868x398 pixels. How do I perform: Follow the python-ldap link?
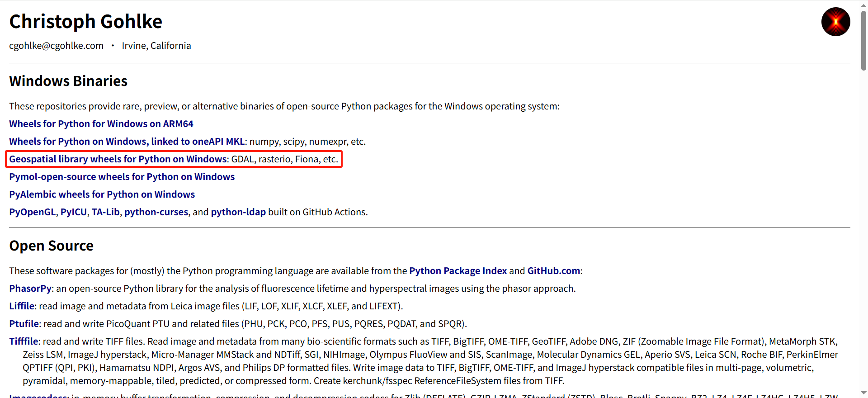(x=238, y=212)
